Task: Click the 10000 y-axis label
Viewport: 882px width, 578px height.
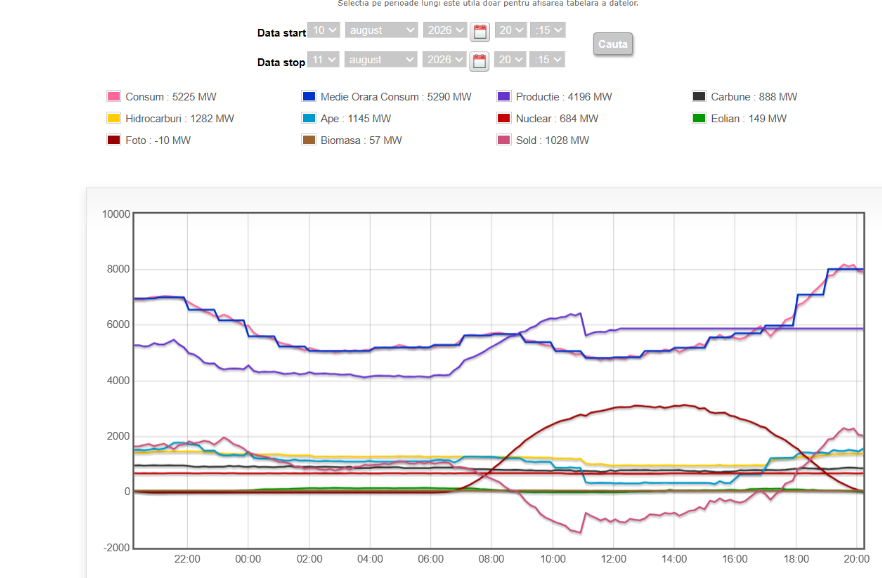Action: [x=116, y=214]
